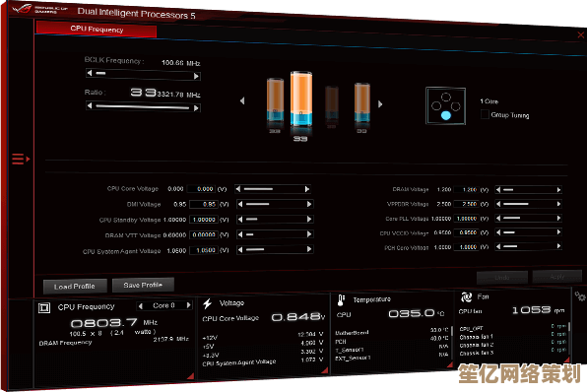Screen dimensions: 587x392
Task: Click the CPU Frequency chip icon
Action: pyautogui.click(x=44, y=307)
